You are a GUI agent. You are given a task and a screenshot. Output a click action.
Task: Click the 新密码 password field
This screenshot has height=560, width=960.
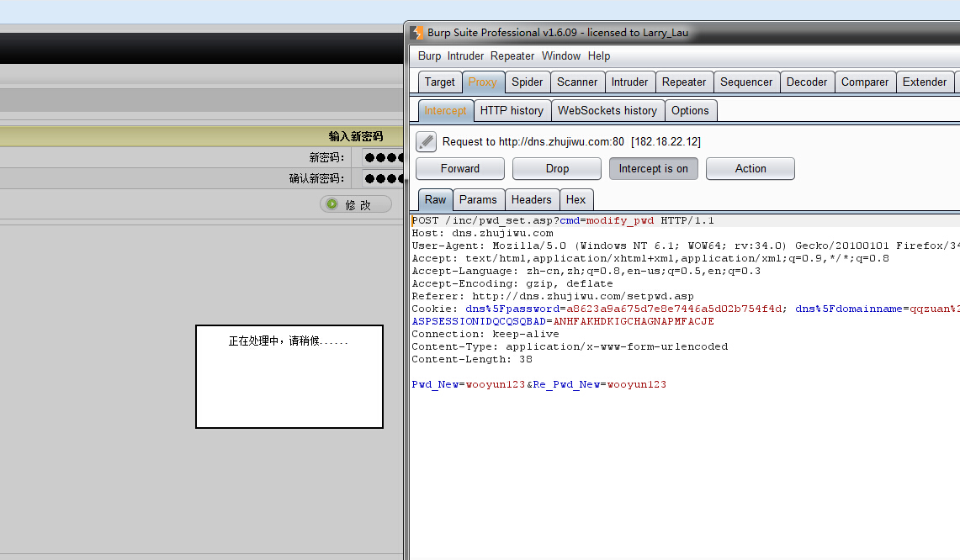[x=382, y=157]
